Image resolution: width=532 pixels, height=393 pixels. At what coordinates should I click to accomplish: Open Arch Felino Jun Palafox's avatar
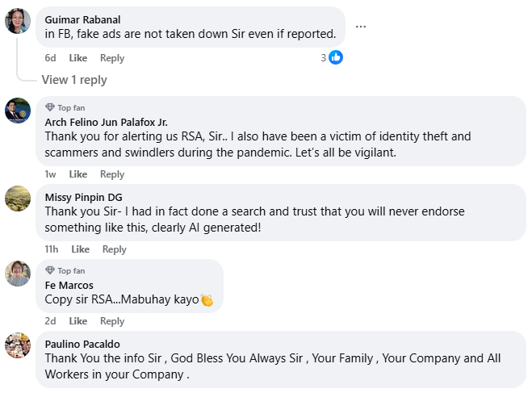click(x=18, y=110)
